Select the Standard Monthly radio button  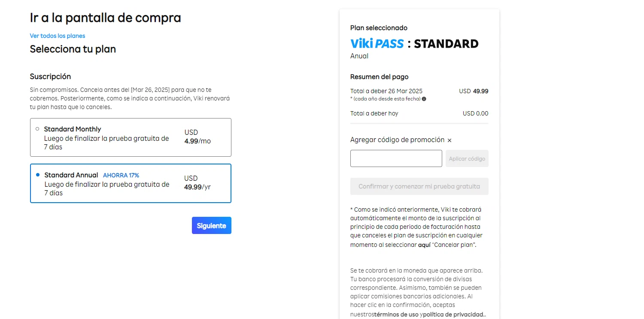pyautogui.click(x=37, y=129)
